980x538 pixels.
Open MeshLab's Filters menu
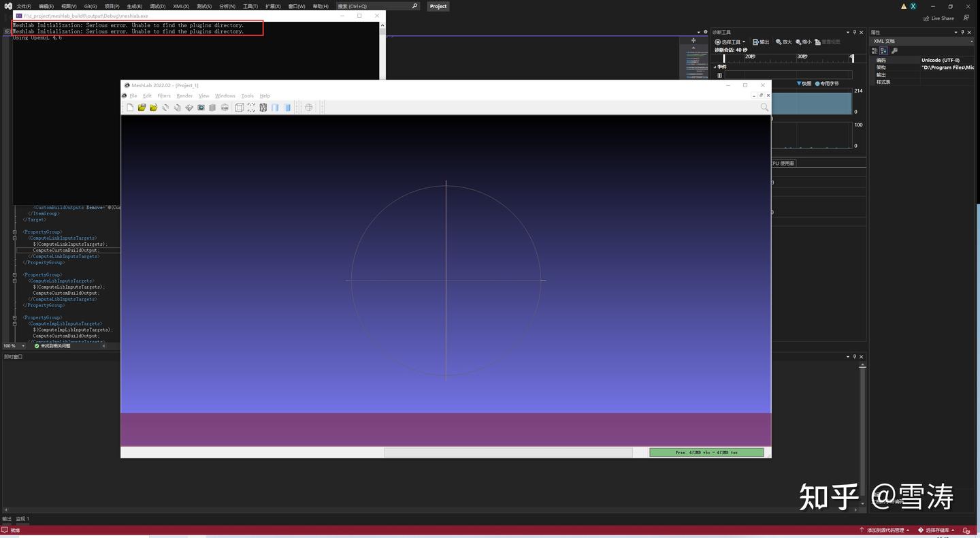tap(163, 95)
